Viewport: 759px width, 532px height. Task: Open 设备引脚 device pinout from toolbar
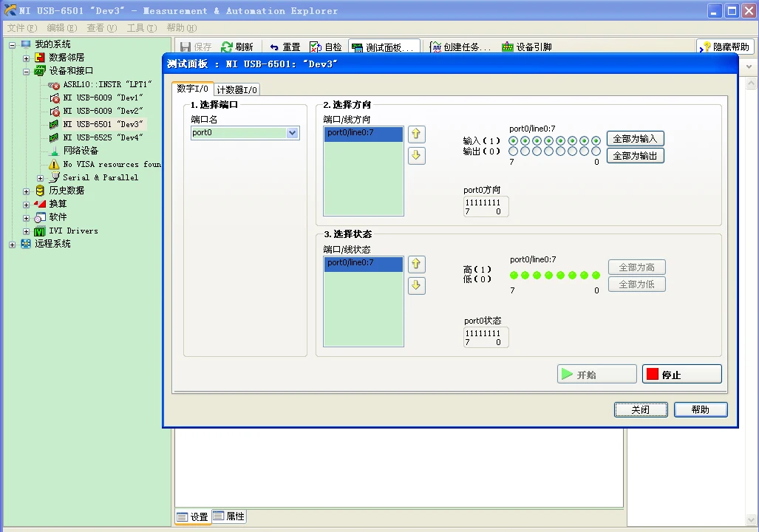point(508,47)
